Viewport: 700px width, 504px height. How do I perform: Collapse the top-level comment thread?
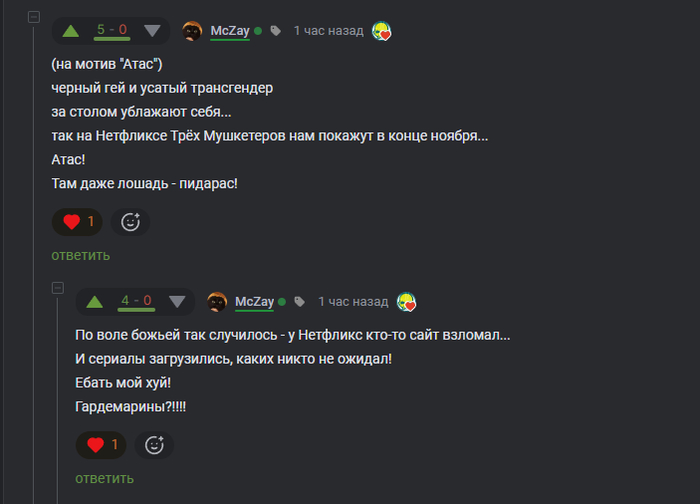[33, 19]
